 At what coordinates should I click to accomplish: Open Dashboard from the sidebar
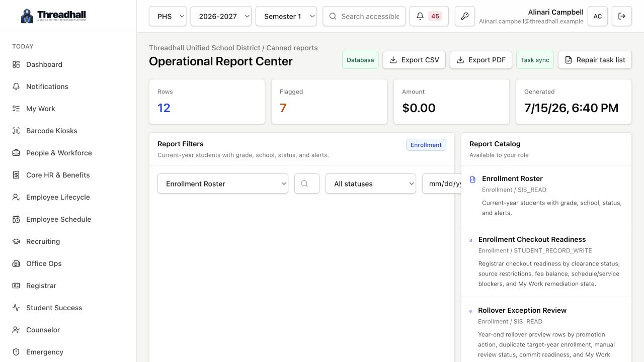click(x=68, y=64)
